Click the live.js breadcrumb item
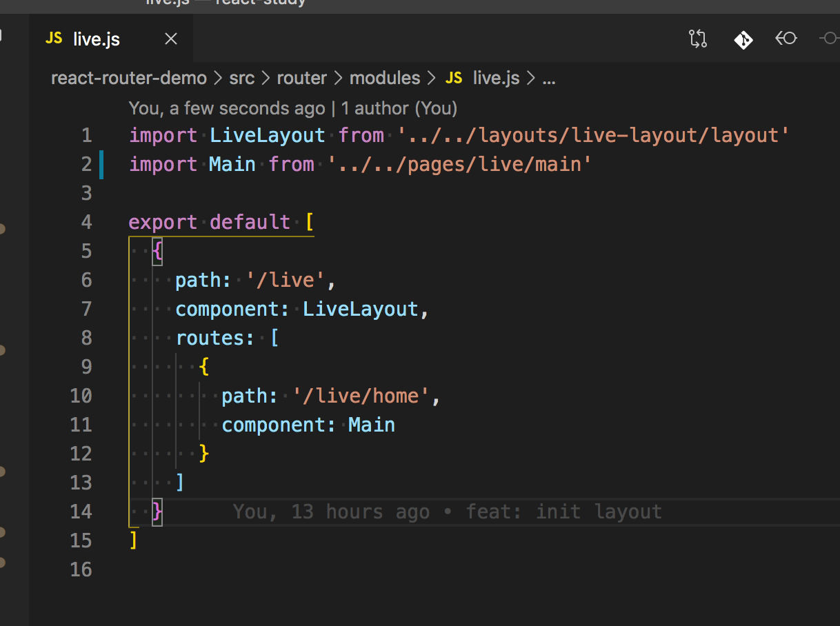The width and height of the screenshot is (840, 626). click(x=496, y=79)
